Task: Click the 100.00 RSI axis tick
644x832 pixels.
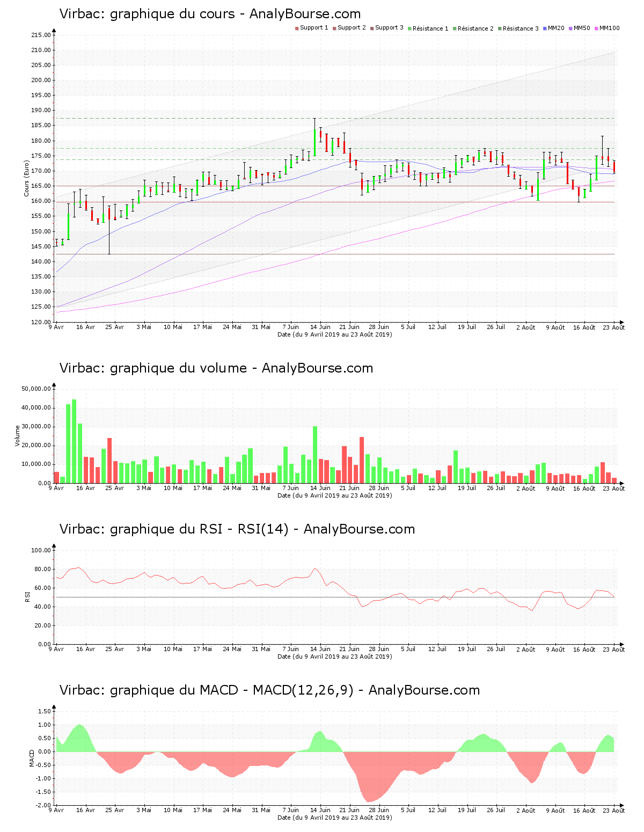Action: click(41, 550)
